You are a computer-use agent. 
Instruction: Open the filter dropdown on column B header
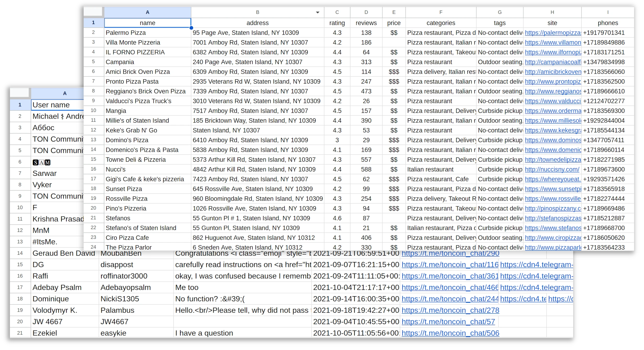pyautogui.click(x=318, y=12)
